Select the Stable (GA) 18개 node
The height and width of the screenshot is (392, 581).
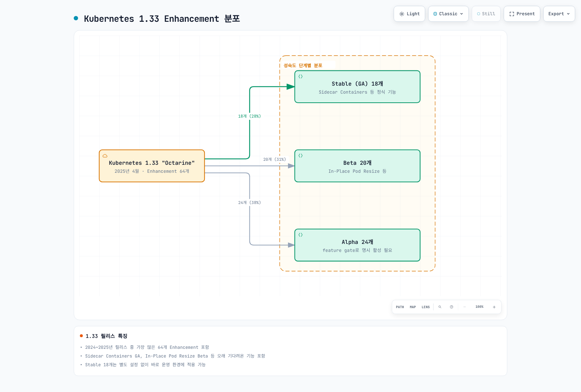tap(357, 87)
